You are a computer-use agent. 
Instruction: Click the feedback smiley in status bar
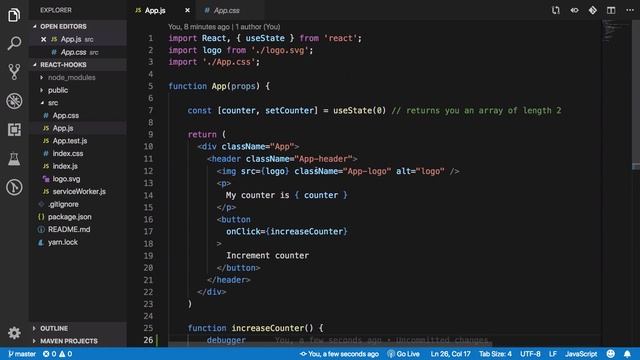point(611,354)
